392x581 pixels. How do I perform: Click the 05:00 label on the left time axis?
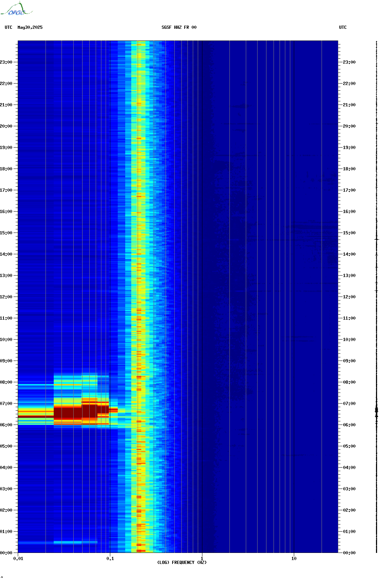[6, 446]
